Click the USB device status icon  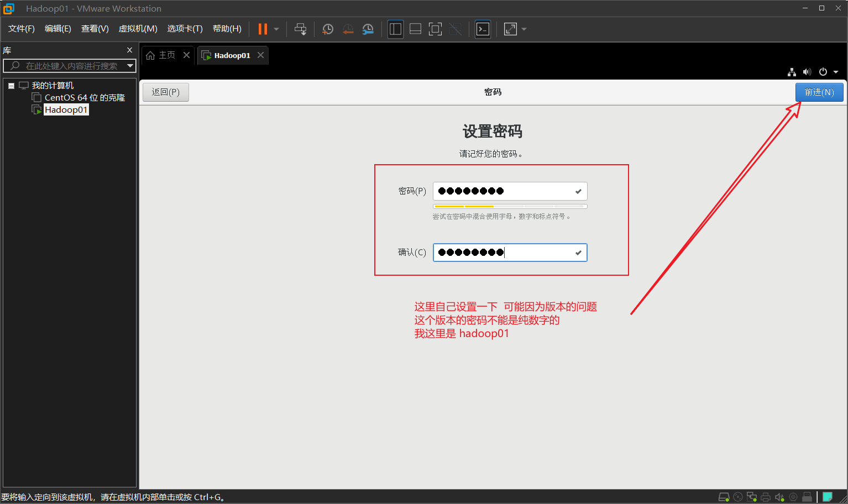click(x=807, y=497)
